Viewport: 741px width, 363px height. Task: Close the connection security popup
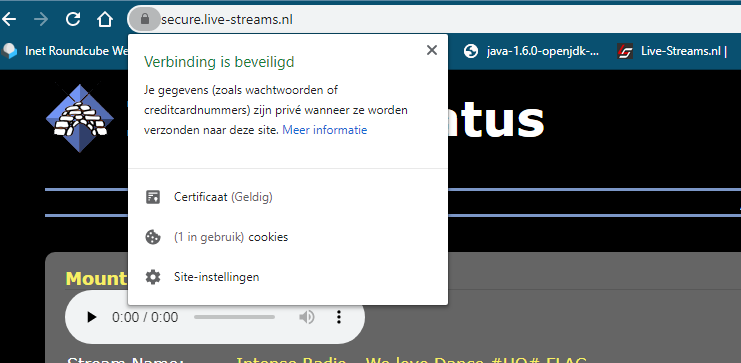tap(431, 50)
